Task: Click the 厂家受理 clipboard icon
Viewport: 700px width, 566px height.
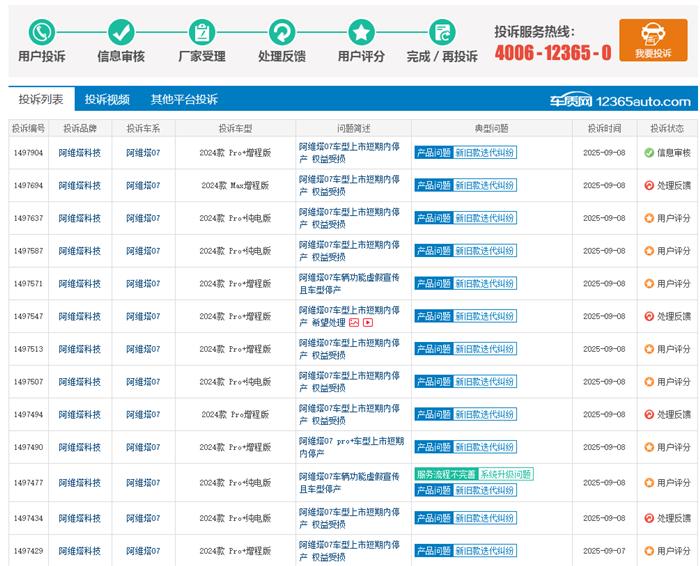Action: tap(202, 32)
